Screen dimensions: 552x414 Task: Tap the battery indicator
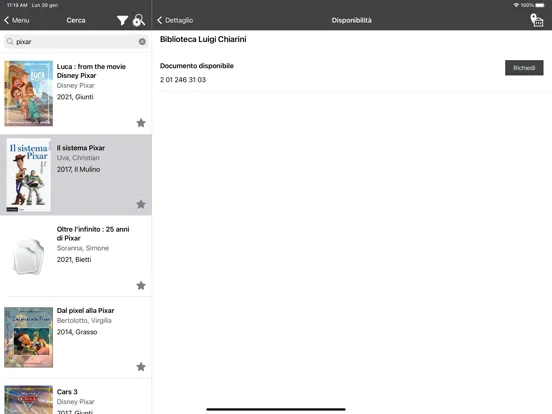tap(540, 5)
